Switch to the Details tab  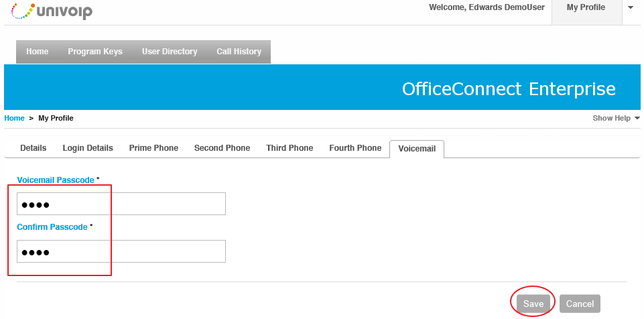click(x=34, y=148)
